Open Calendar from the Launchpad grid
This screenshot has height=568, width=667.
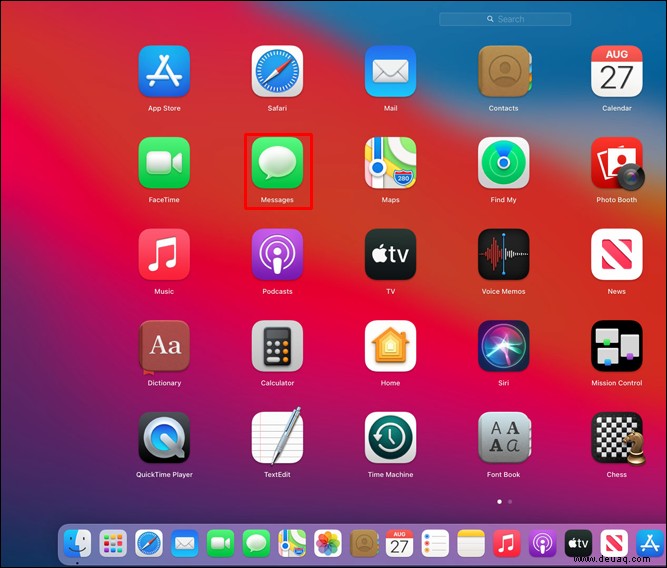(617, 71)
